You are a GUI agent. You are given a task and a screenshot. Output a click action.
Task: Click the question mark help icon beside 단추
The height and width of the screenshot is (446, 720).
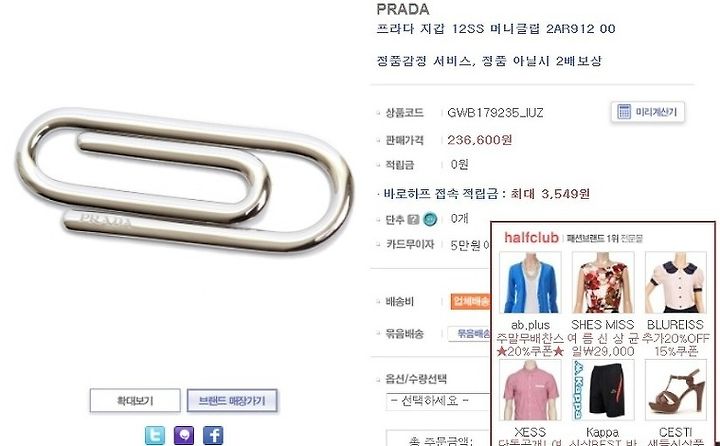413,220
